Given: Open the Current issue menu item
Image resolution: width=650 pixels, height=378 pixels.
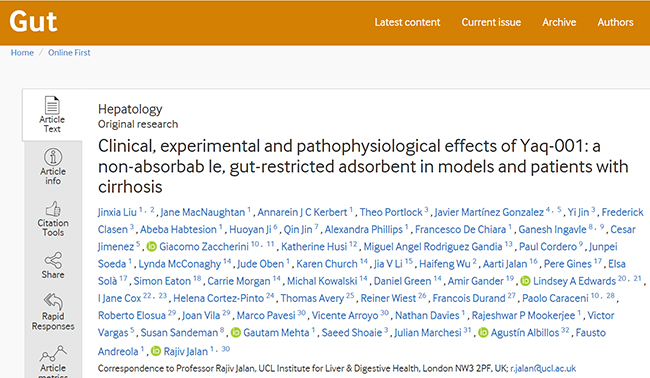Looking at the screenshot, I should pos(491,22).
